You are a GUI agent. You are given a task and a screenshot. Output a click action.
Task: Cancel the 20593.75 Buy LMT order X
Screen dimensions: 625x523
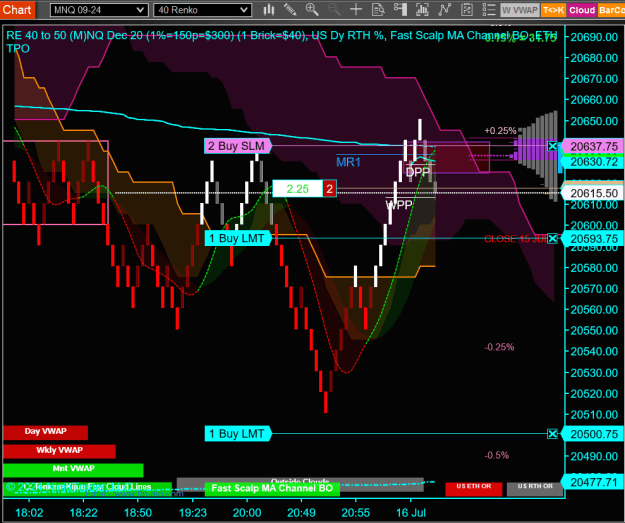552,239
